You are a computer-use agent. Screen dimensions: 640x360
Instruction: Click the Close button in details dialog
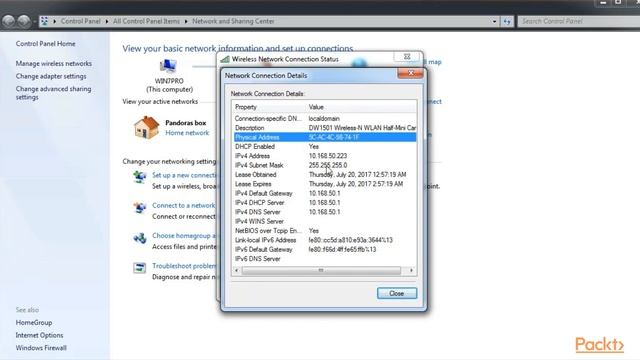(397, 293)
